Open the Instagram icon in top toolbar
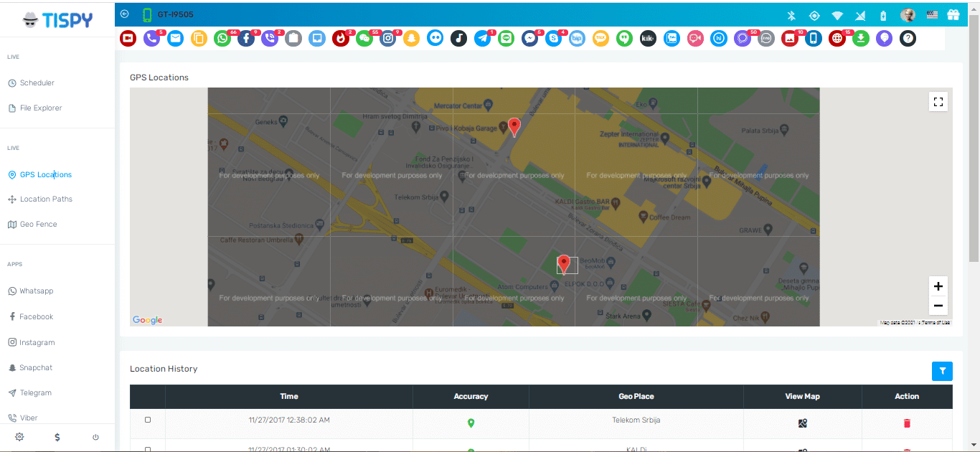The image size is (980, 452). pyautogui.click(x=388, y=39)
